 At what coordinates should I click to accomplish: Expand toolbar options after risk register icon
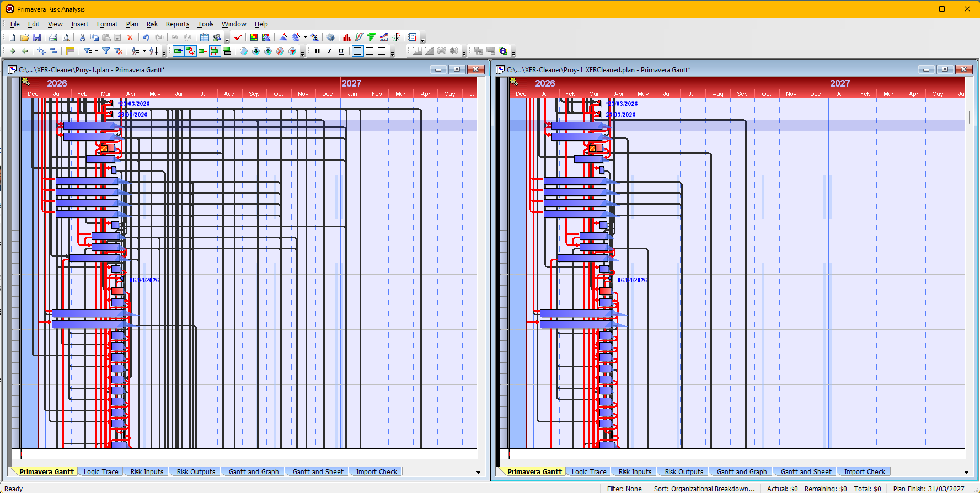point(423,39)
